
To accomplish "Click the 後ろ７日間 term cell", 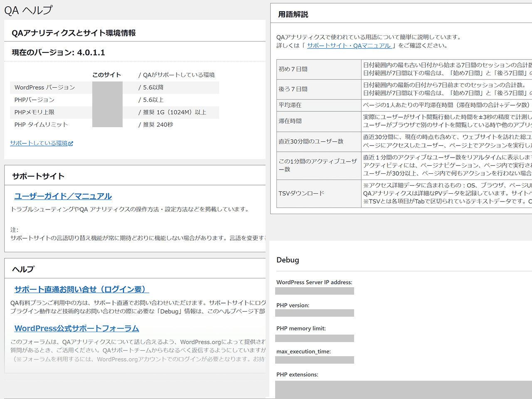I will click(x=319, y=89).
